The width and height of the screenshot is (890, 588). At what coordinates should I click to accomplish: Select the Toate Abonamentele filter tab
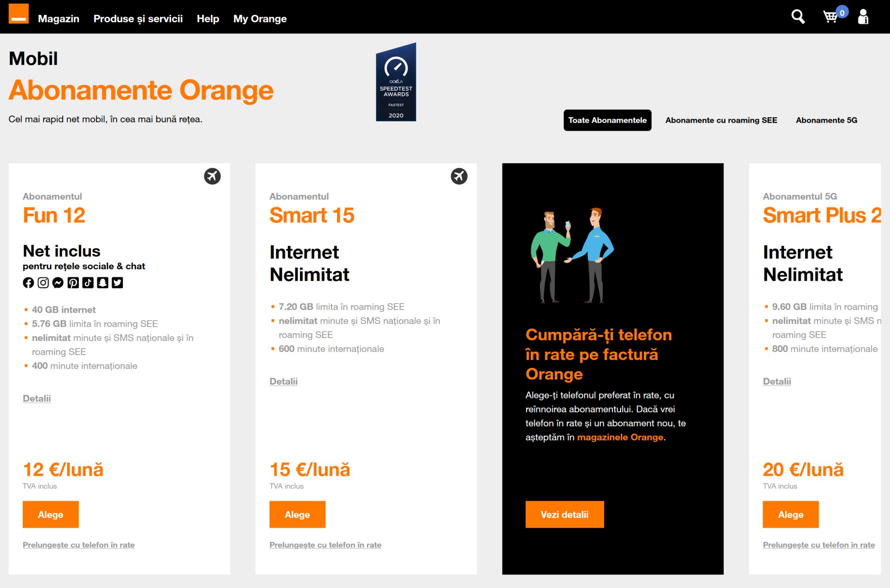click(607, 120)
